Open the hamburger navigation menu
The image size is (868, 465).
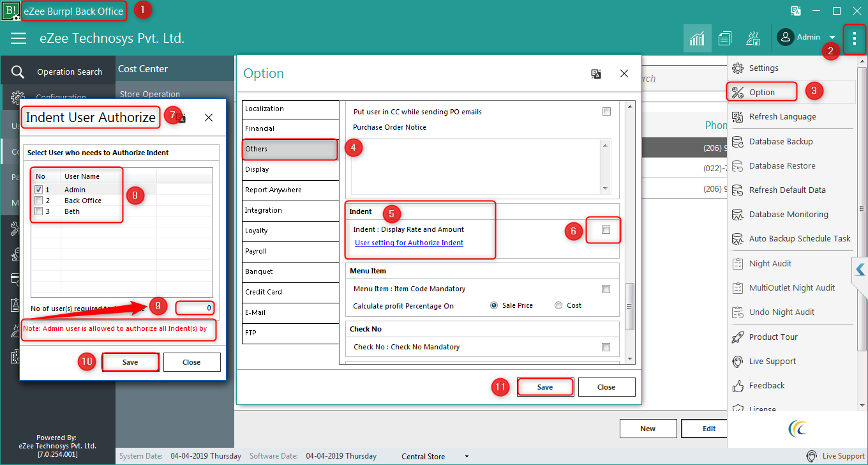[x=19, y=38]
